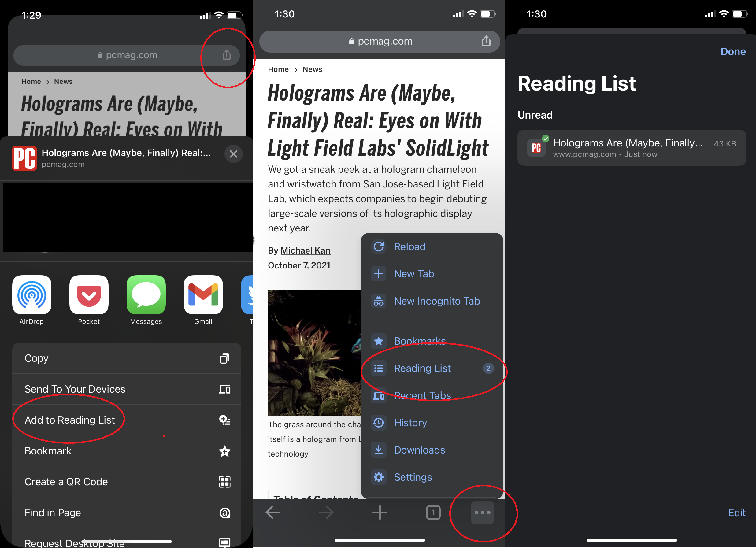Open Reading List from Chrome menu
This screenshot has height=548, width=756.
coord(432,368)
